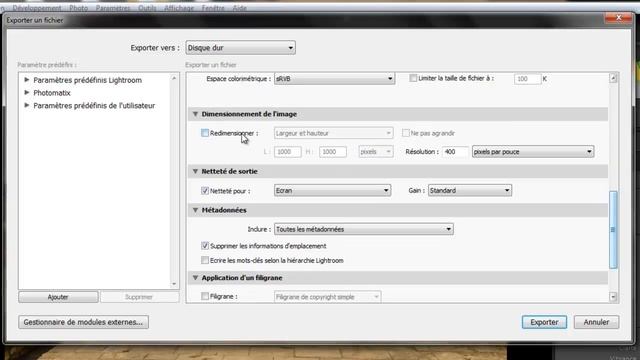The height and width of the screenshot is (360, 640).
Task: Open Gestionnaire de modules externes
Action: [x=83, y=322]
